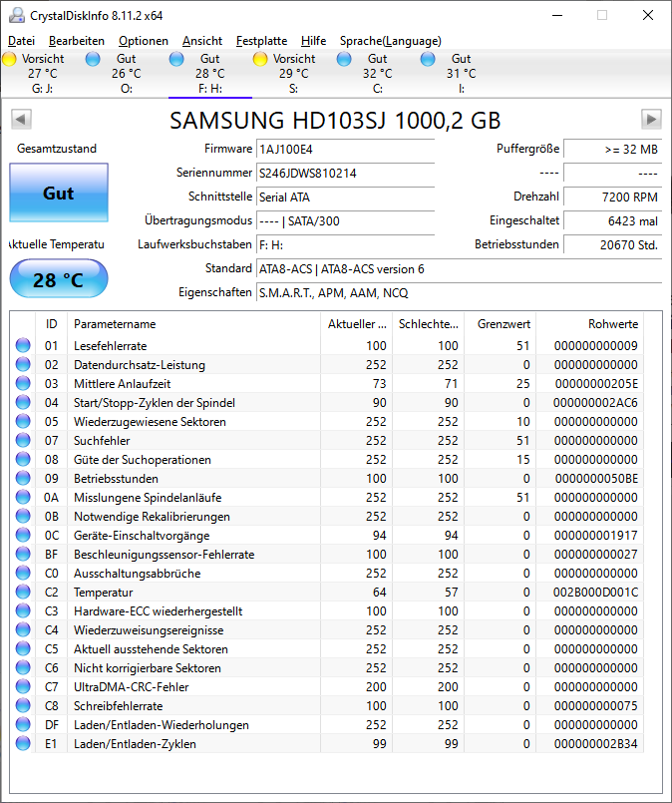Click status orb for Beschleunigungssensor-Fehlerrate row
672x803 pixels.
click(x=23, y=554)
